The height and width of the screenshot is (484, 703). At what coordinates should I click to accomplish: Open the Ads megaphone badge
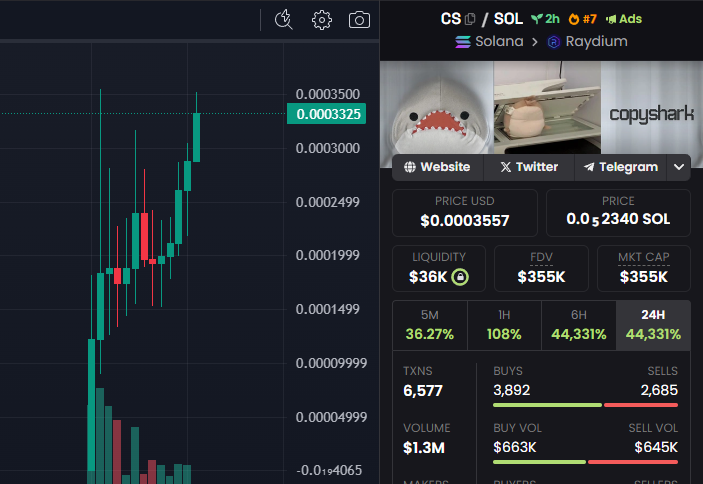coord(624,19)
